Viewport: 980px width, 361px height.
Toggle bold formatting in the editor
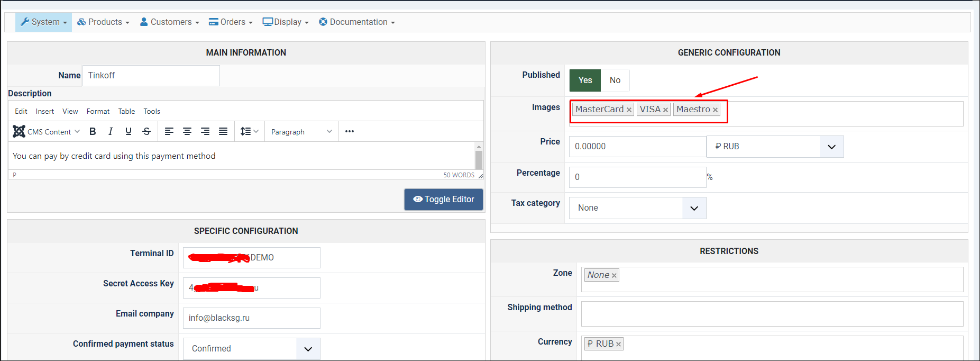(93, 132)
